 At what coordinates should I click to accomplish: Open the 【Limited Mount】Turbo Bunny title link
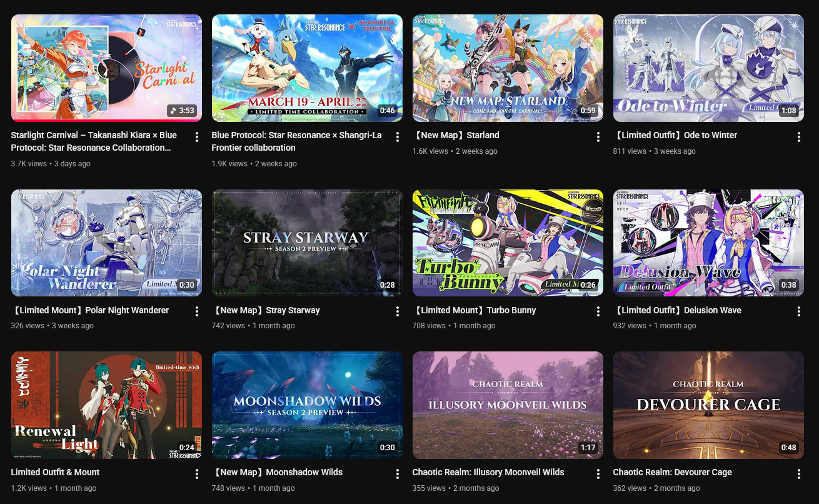(x=474, y=310)
